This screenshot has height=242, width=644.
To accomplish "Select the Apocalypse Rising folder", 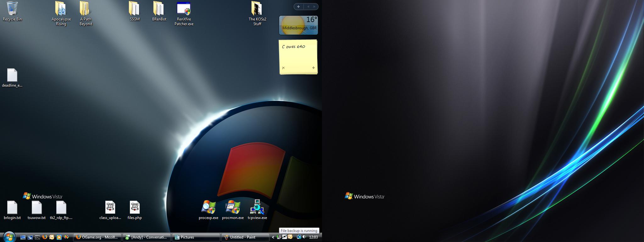I will point(61,9).
